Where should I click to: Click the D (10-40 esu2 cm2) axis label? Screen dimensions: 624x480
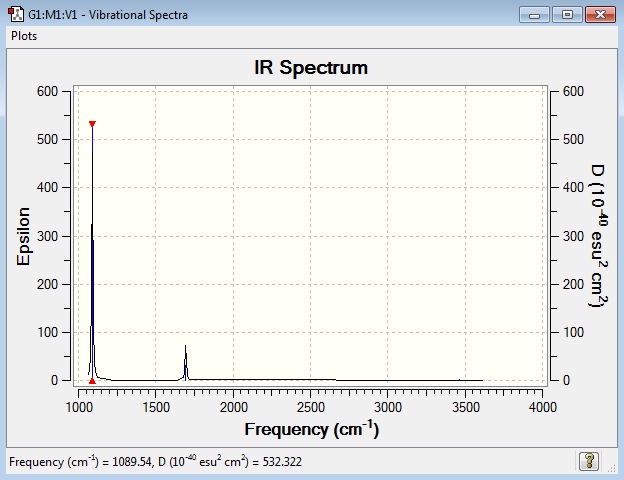click(x=599, y=236)
